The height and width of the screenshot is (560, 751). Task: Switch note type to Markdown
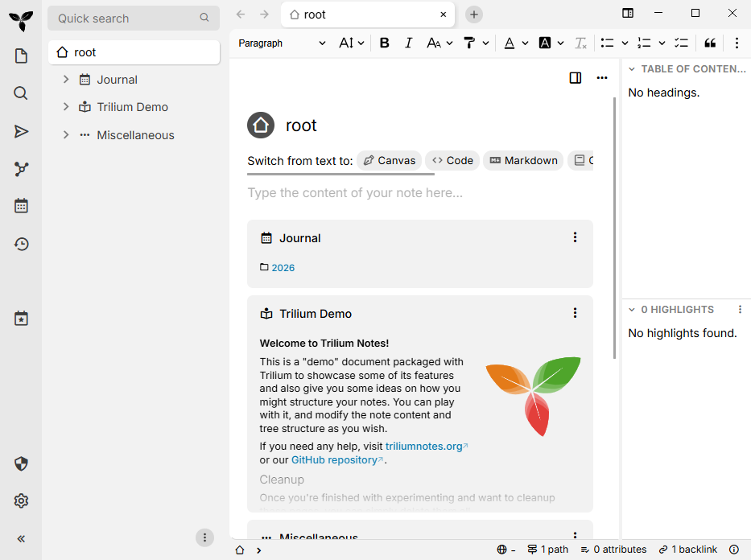tap(523, 160)
